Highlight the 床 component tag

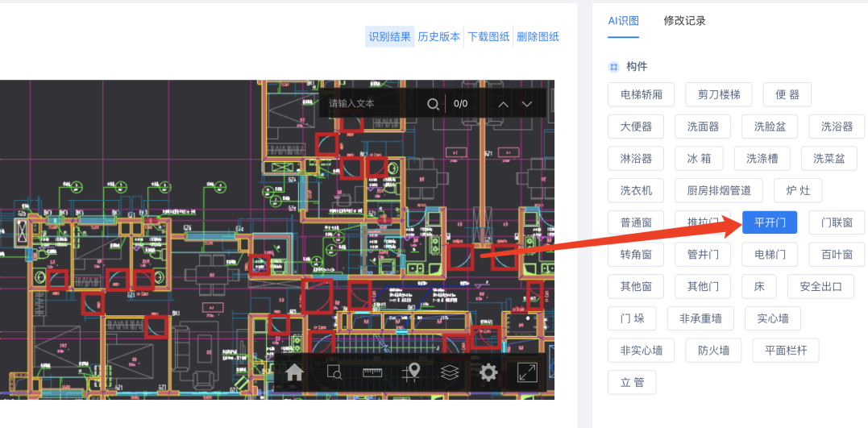tap(759, 286)
